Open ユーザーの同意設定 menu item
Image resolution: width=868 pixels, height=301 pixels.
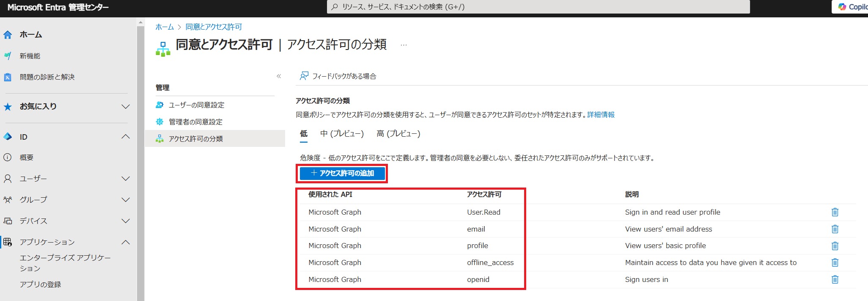point(215,105)
